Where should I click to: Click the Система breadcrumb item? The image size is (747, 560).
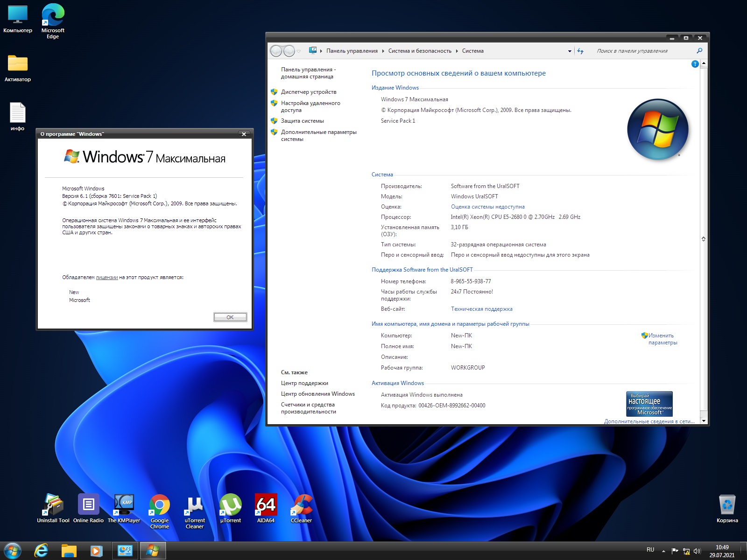coord(473,51)
